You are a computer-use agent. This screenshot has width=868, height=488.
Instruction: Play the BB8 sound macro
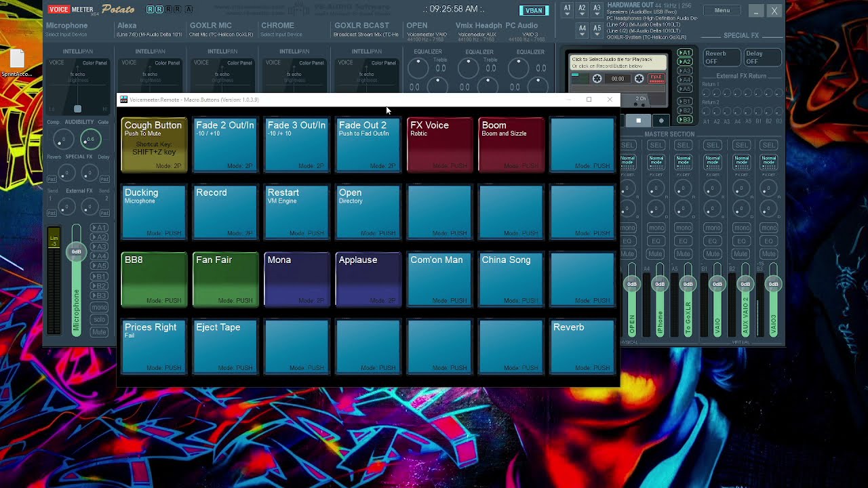point(153,279)
